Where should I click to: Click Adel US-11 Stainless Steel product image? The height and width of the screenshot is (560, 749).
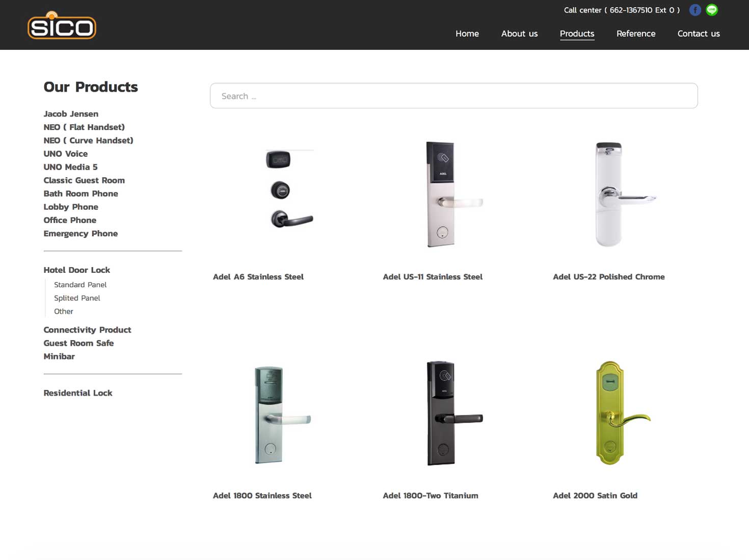[453, 194]
